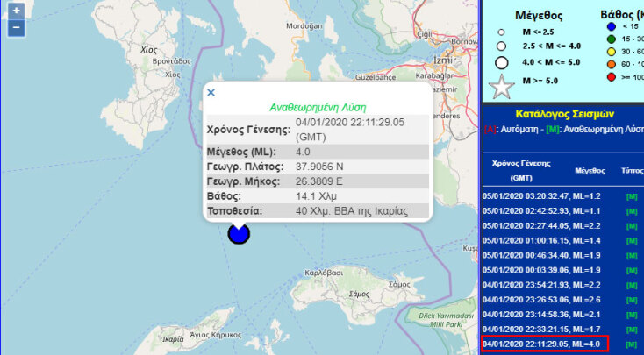The width and height of the screenshot is (644, 355).
Task: Click the M <= 2.5 legend circle
Action: click(501, 32)
